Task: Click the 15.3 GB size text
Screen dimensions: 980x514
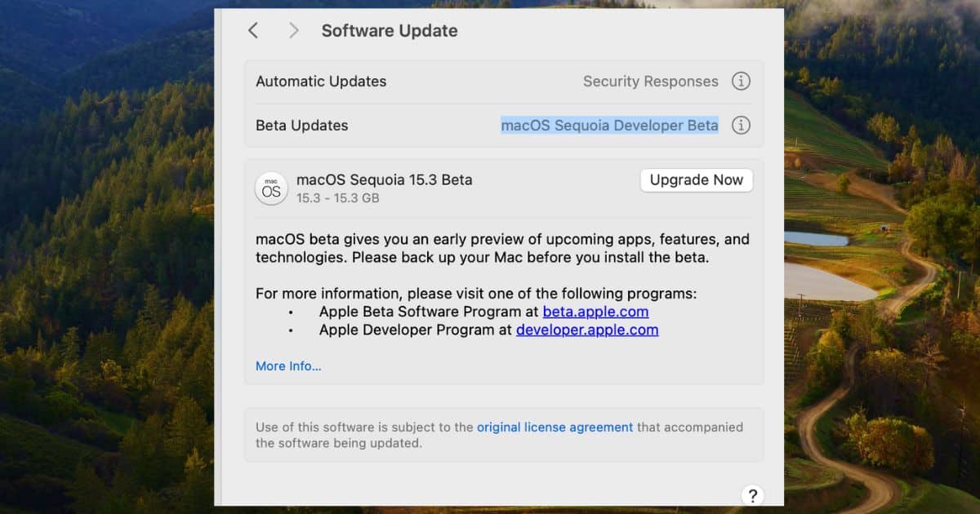Action: click(337, 198)
